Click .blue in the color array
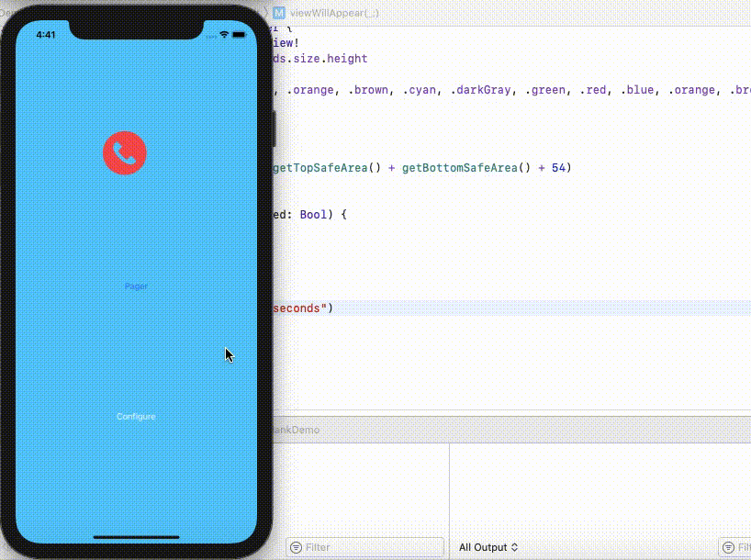751x560 pixels. (637, 90)
